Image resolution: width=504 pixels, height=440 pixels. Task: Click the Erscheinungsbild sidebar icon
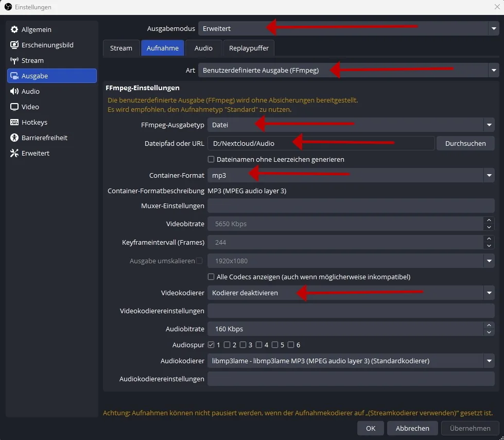pyautogui.click(x=14, y=45)
